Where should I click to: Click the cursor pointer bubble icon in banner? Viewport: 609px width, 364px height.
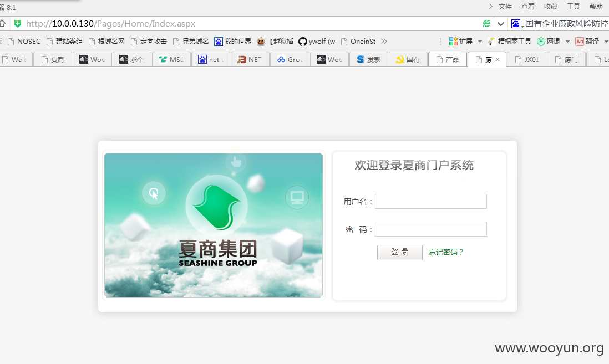click(154, 193)
